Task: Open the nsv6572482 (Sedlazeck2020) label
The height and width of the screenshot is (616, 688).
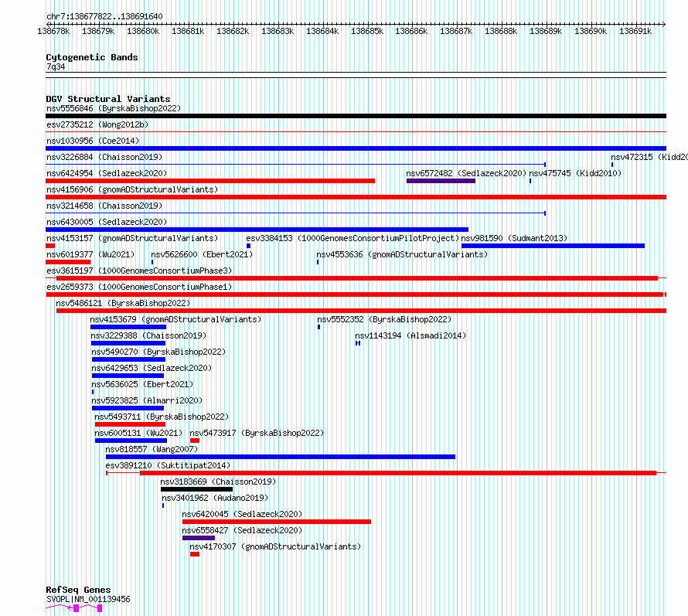Action: point(466,173)
